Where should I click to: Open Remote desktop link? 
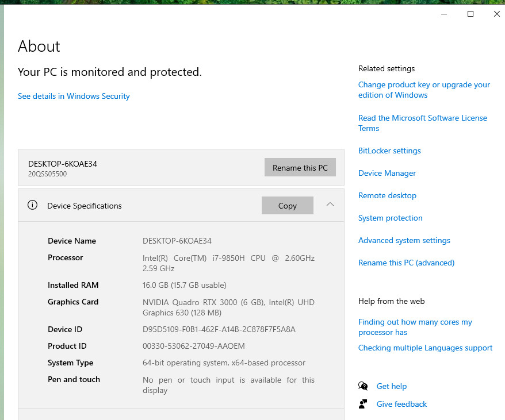[388, 195]
